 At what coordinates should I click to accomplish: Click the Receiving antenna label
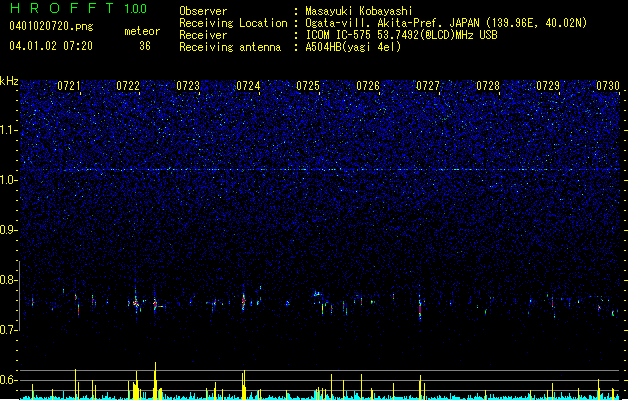[x=230, y=47]
